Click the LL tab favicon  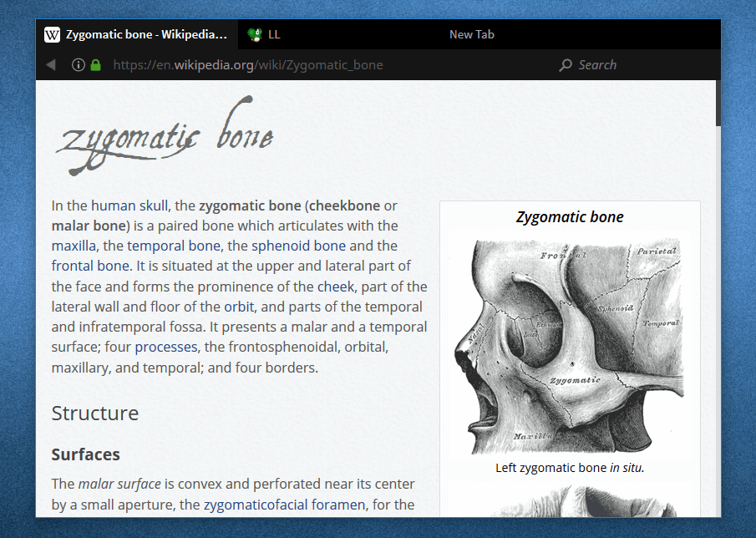(255, 35)
